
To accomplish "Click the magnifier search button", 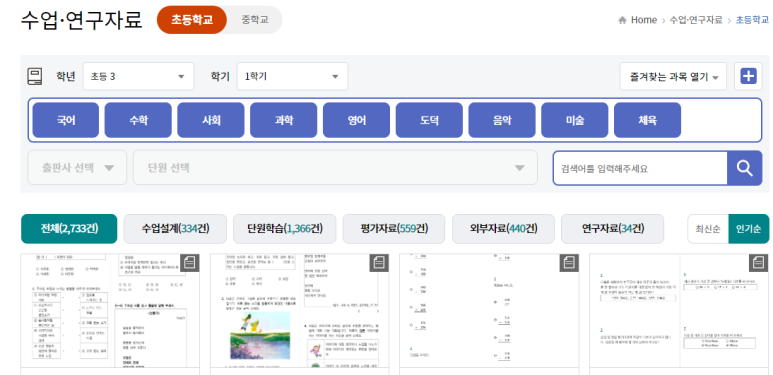I will (x=744, y=168).
